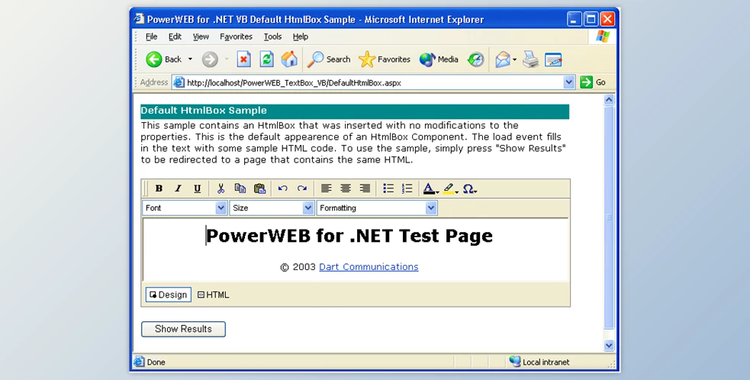Viewport: 750px width, 380px height.
Task: Align text right in editor
Action: (364, 189)
